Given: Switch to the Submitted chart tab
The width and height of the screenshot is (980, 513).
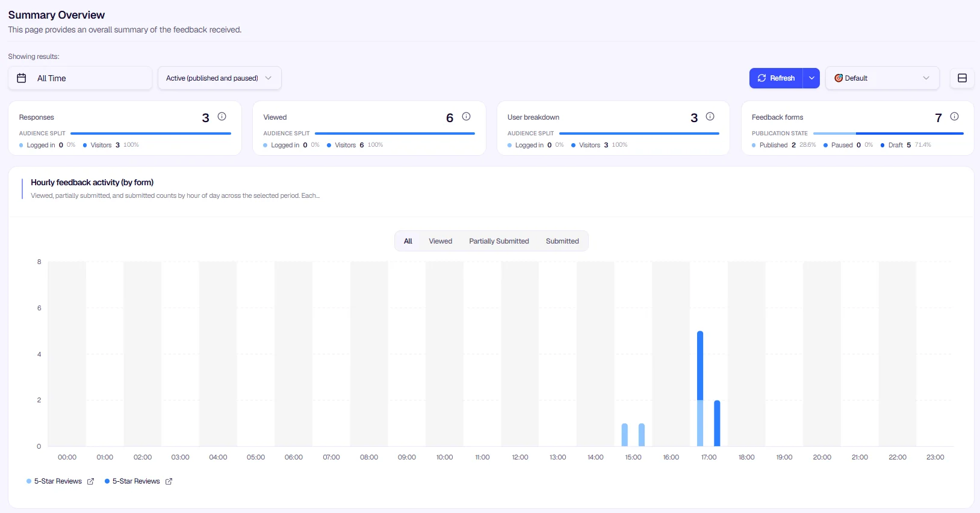Looking at the screenshot, I should point(562,241).
